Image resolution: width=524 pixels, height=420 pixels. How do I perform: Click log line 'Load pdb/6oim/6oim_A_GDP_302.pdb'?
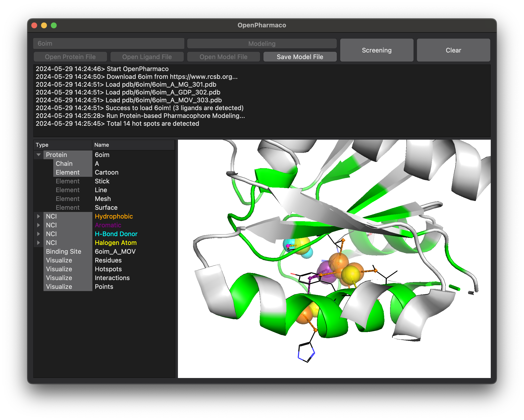(128, 92)
